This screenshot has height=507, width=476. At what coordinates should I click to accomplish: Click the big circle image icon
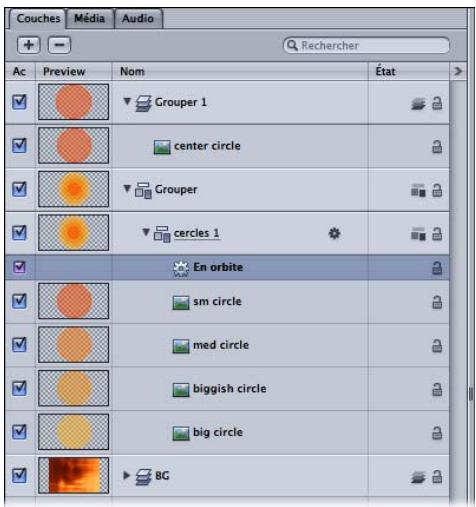coord(181,433)
